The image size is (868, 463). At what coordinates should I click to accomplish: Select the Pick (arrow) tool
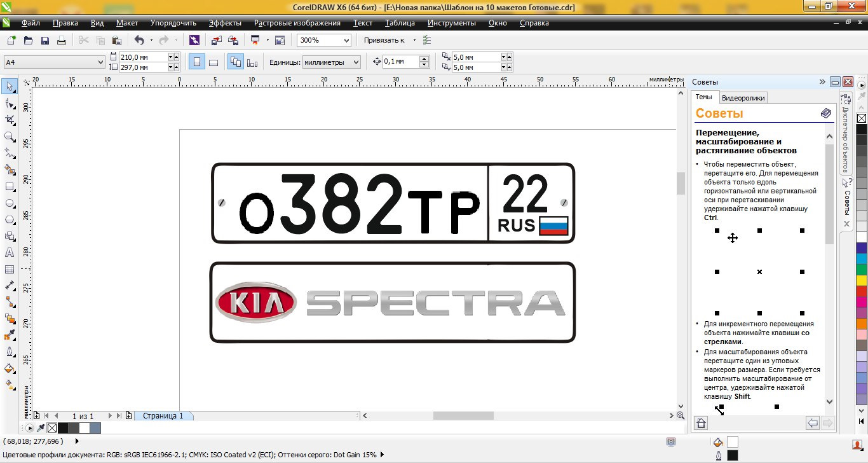point(10,86)
